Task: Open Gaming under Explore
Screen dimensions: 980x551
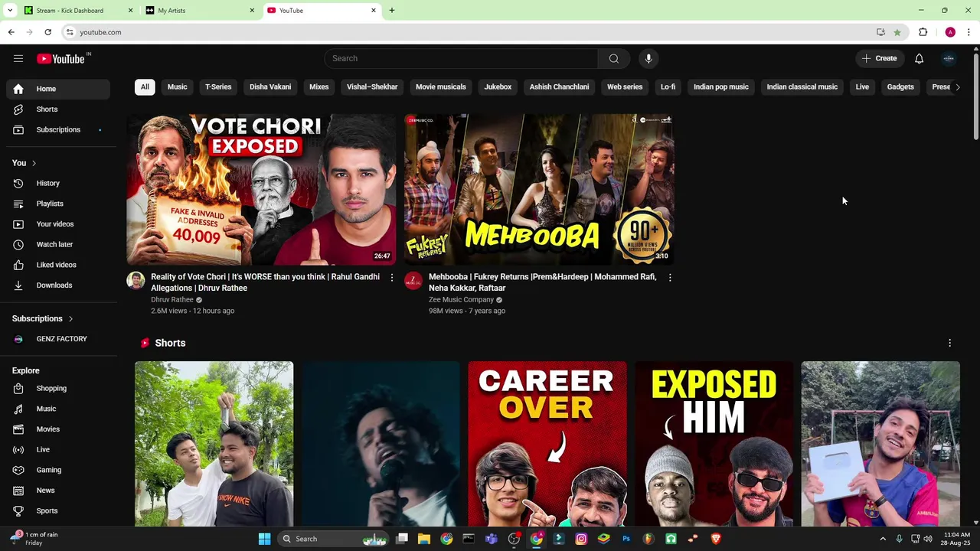Action: click(x=58, y=470)
